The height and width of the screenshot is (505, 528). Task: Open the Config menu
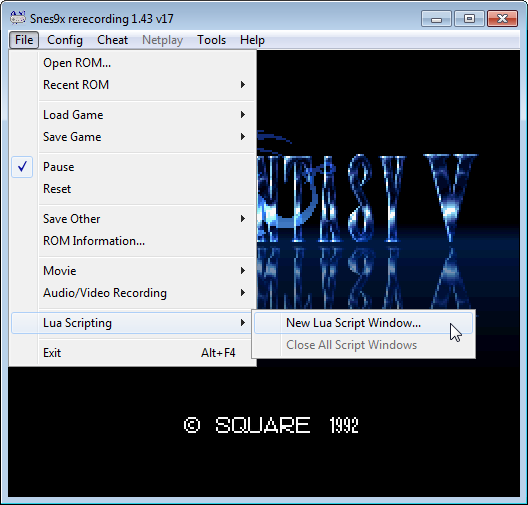tap(65, 40)
